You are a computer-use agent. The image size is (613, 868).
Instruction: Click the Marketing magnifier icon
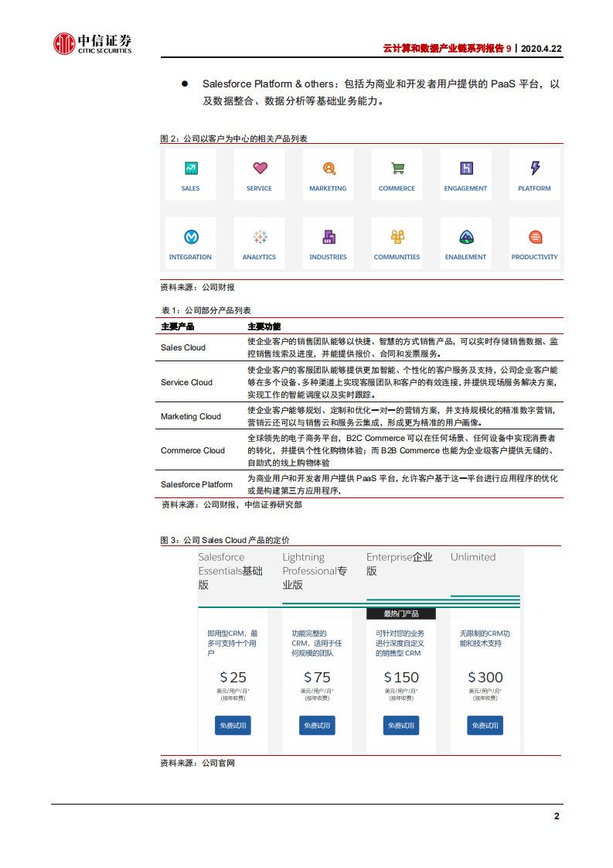[x=329, y=169]
